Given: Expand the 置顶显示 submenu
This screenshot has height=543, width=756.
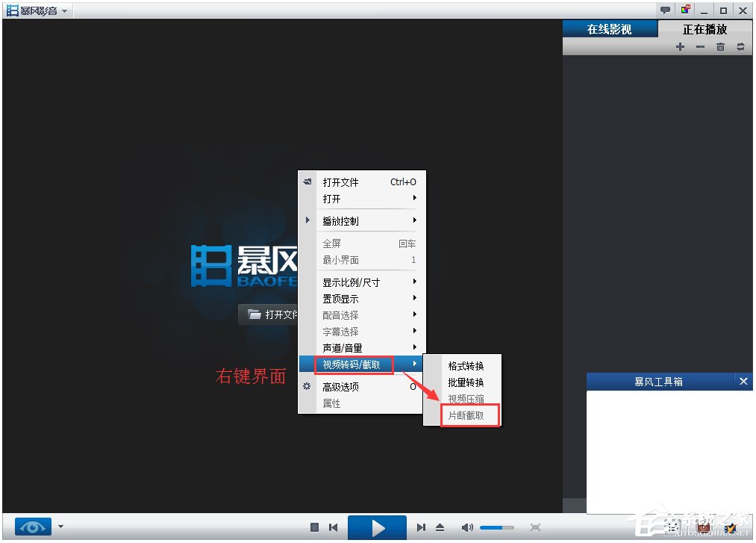Looking at the screenshot, I should pos(362,299).
